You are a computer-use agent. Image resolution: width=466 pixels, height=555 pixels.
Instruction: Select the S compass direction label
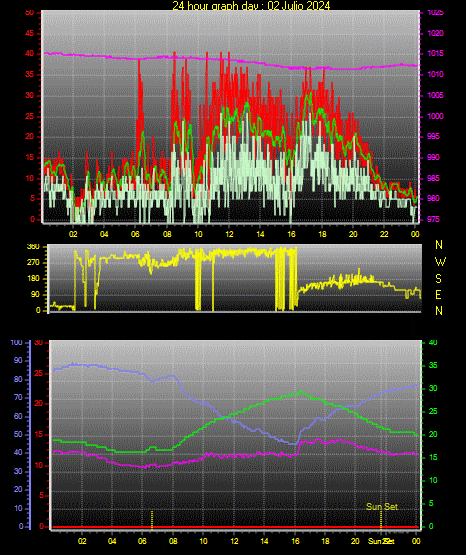click(x=438, y=279)
